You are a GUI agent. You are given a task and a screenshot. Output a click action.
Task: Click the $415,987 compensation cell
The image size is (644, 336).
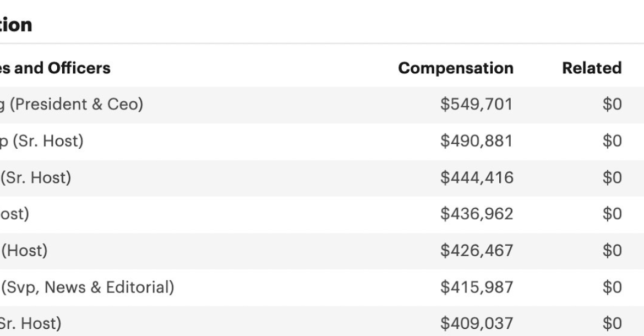coord(477,287)
